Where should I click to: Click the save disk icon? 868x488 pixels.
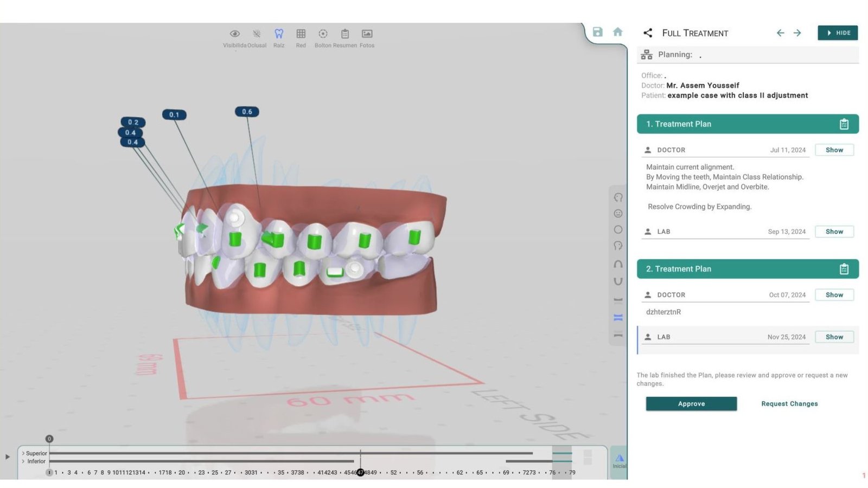coord(597,32)
